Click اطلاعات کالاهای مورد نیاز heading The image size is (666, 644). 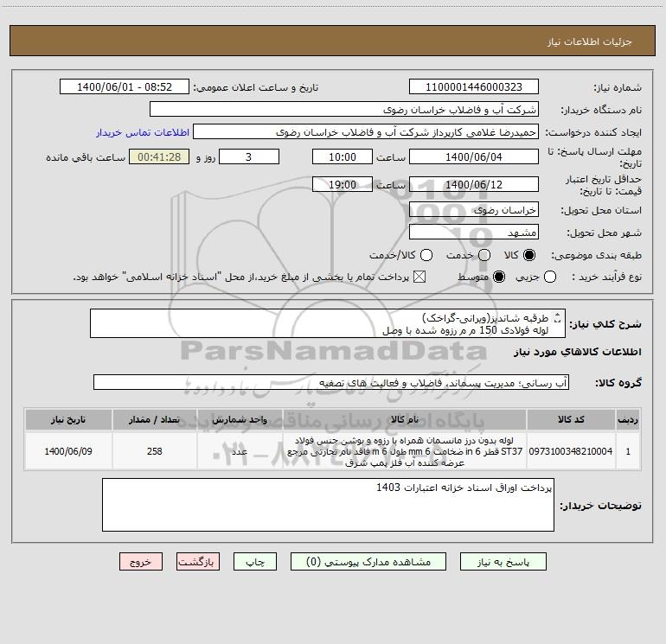pyautogui.click(x=578, y=352)
